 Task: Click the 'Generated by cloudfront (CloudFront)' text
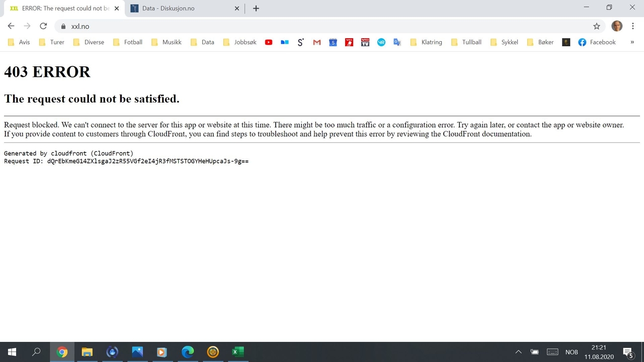click(68, 153)
